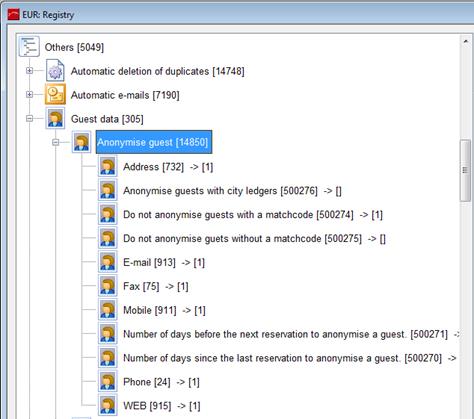Screen dimensions: 474x419
Task: Select E-mail [913] -> [1]
Action: [x=164, y=263]
